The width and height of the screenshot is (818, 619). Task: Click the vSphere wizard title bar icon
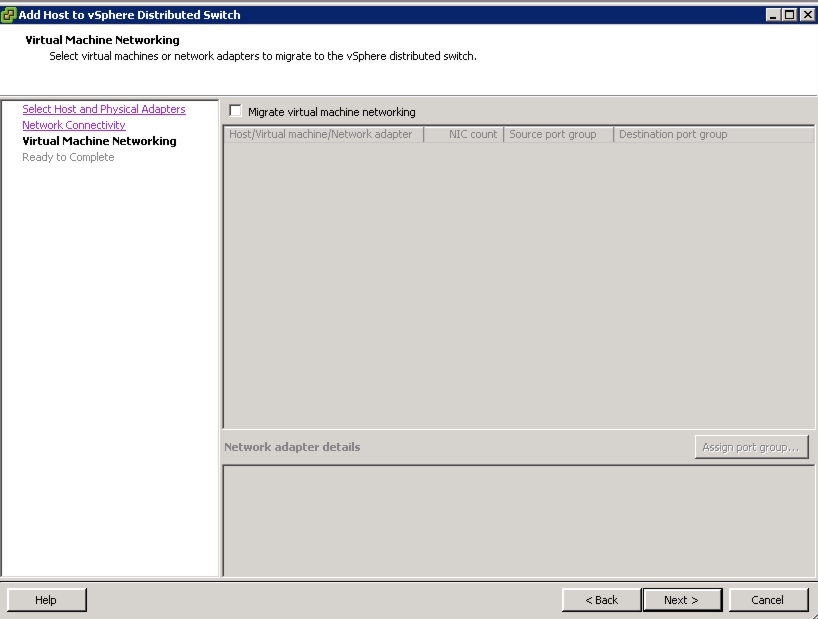(9, 15)
